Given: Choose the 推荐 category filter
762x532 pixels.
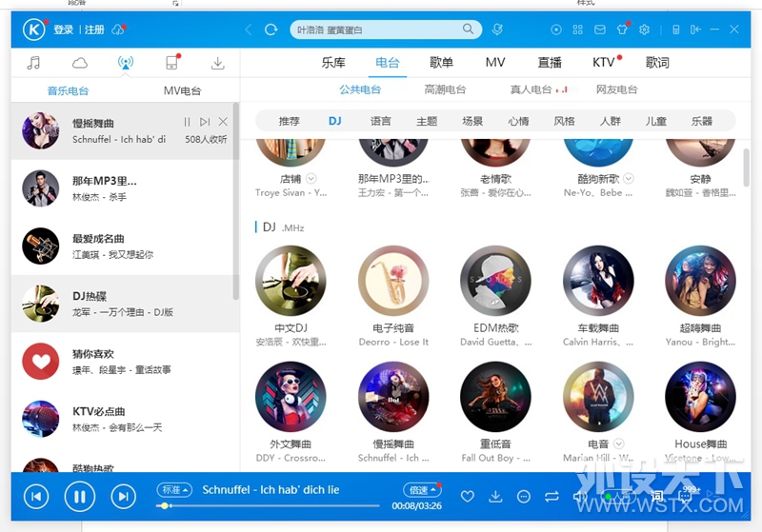Looking at the screenshot, I should (x=290, y=121).
